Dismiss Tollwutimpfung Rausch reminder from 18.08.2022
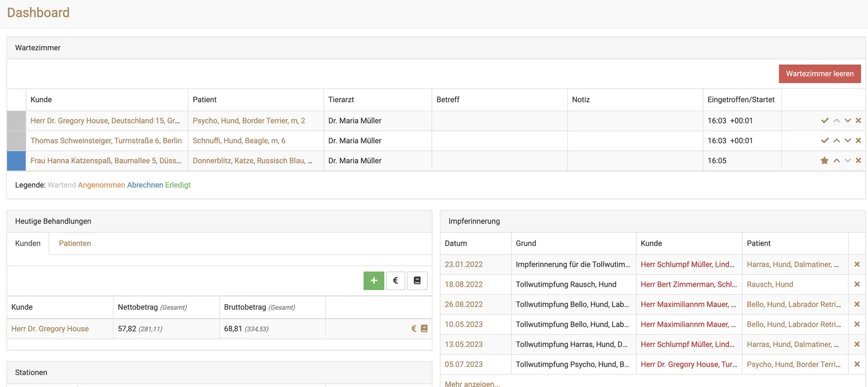Screen dimensions: 868x387 (857, 285)
